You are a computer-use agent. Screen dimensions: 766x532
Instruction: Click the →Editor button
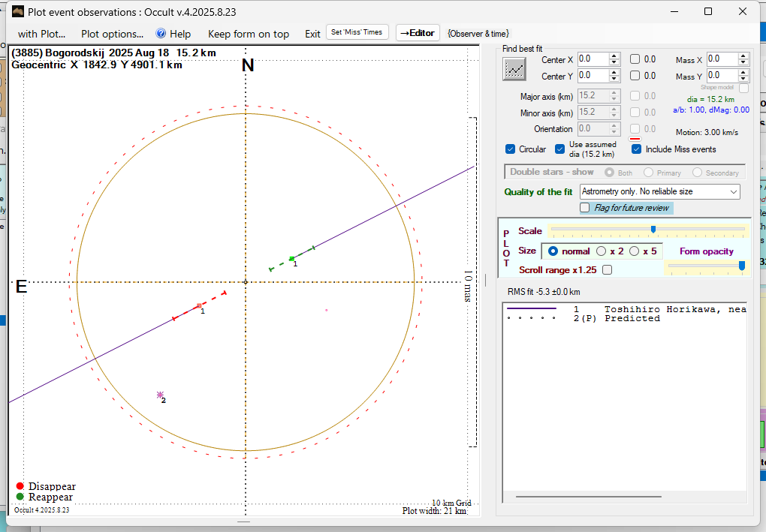pos(417,33)
